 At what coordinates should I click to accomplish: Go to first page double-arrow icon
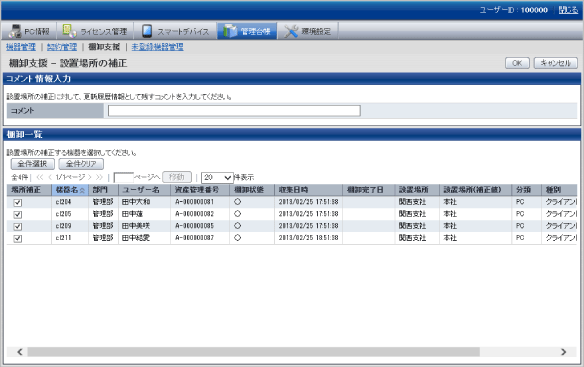(x=40, y=177)
